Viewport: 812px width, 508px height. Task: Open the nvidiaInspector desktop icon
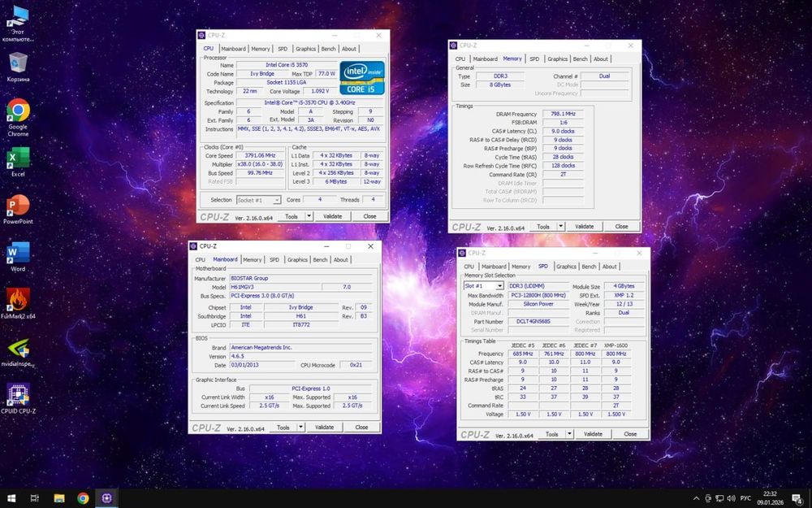pos(18,352)
